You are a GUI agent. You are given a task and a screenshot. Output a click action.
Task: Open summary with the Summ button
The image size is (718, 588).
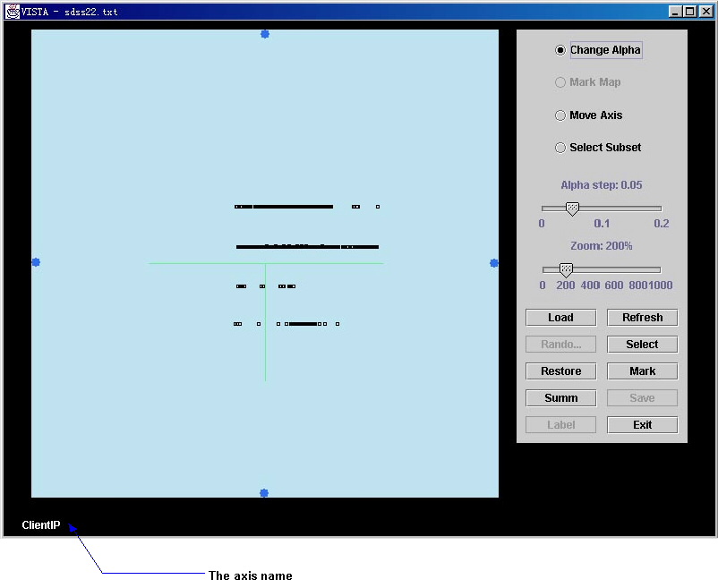click(560, 398)
